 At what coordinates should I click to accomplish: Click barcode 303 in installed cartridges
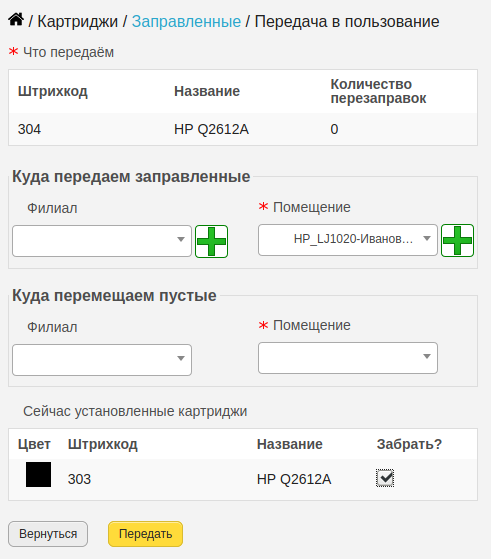(x=80, y=479)
